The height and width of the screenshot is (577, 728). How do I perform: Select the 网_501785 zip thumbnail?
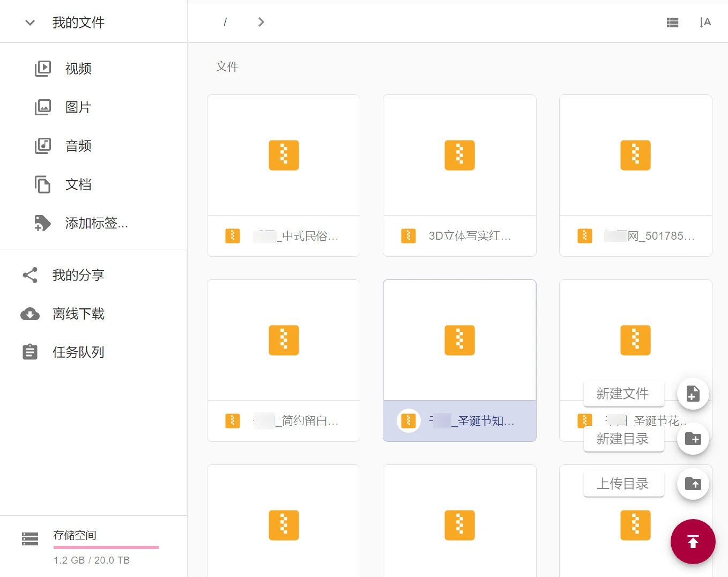pyautogui.click(x=636, y=155)
